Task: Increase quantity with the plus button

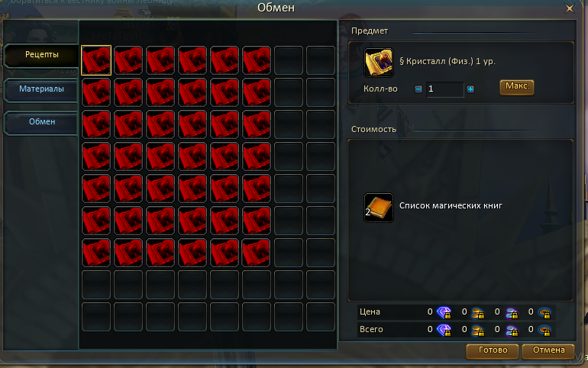Action: pyautogui.click(x=470, y=89)
